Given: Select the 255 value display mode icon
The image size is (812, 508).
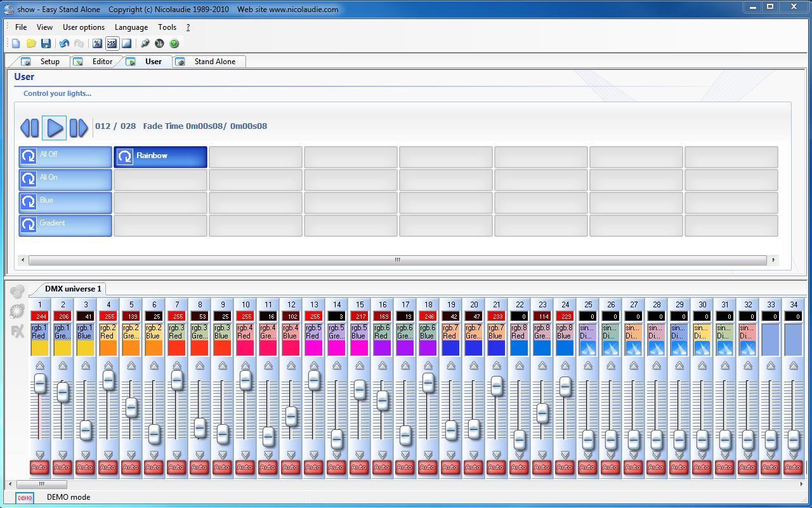Looking at the screenshot, I should (x=112, y=43).
